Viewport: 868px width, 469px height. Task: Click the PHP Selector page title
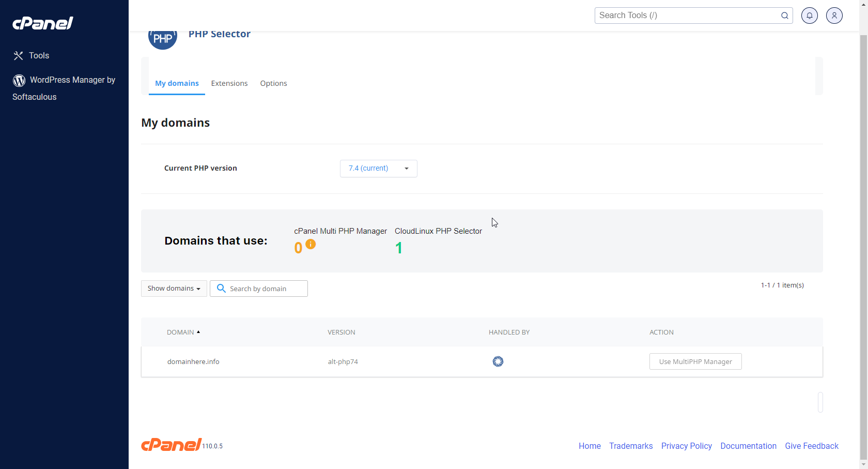(220, 34)
